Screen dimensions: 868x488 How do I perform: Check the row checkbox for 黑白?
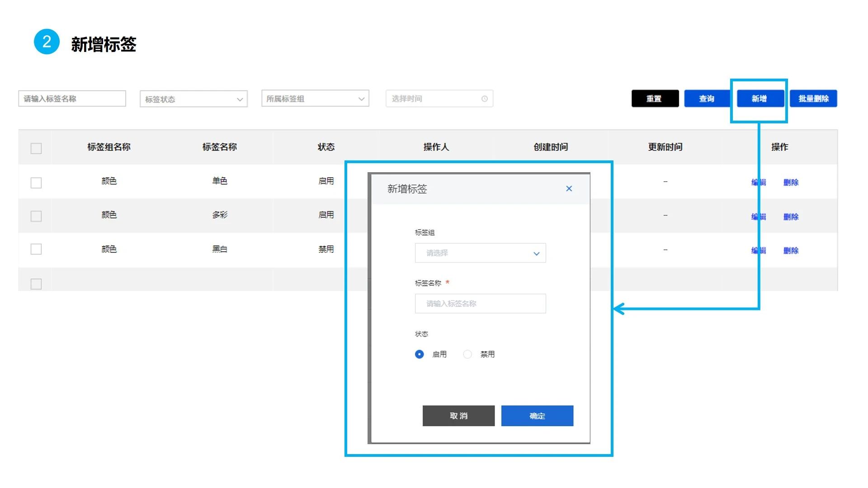(x=36, y=249)
